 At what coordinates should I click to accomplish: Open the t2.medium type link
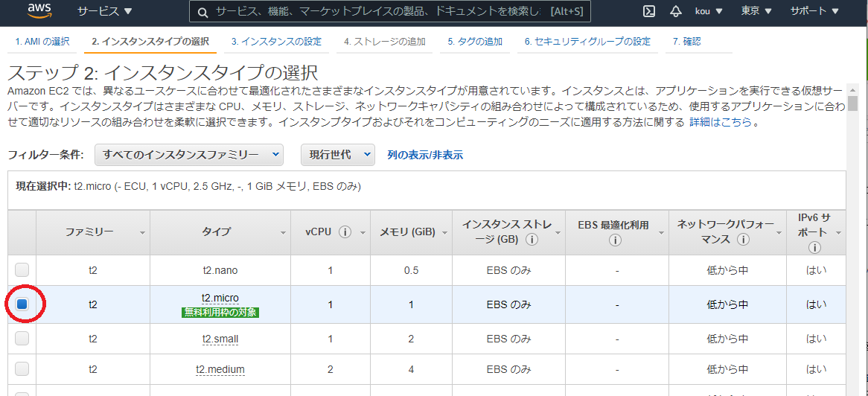(x=220, y=369)
